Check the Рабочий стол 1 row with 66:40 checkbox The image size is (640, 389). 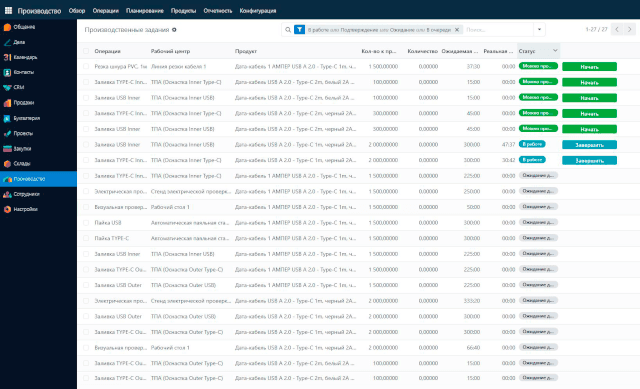[86, 348]
